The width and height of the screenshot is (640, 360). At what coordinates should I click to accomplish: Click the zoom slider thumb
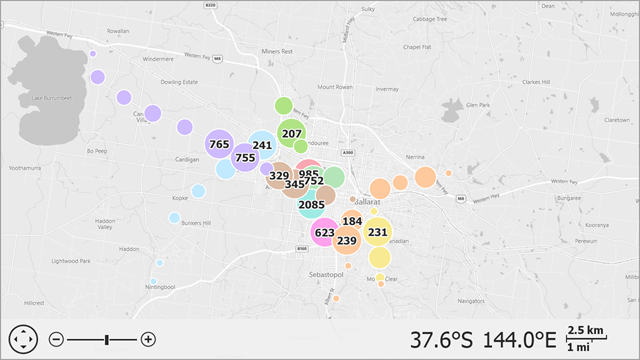click(107, 340)
